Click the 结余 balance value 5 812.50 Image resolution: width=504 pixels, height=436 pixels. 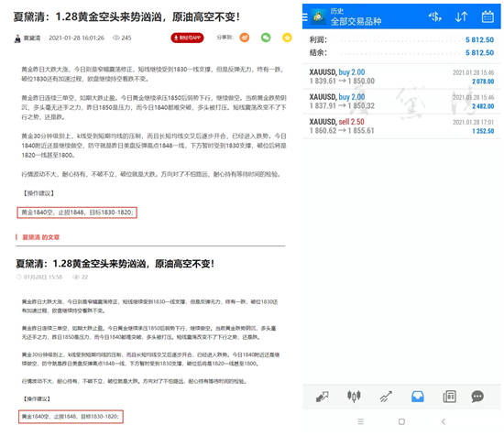[x=479, y=53]
